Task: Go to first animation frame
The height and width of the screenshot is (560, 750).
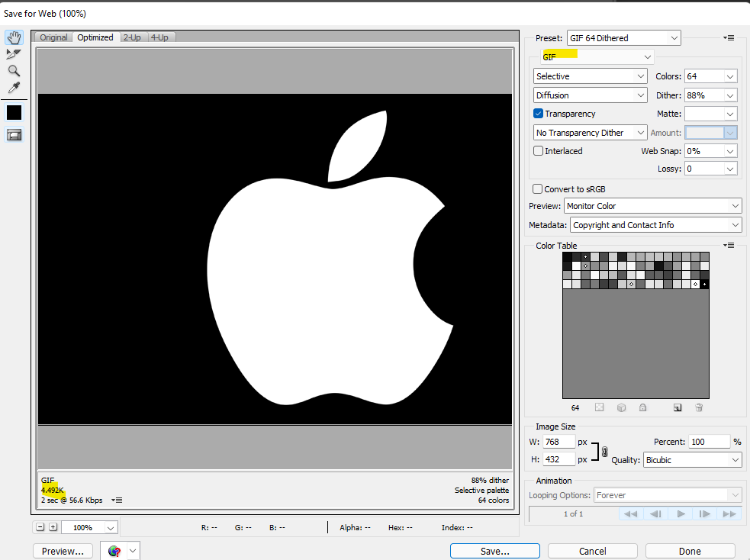Action: (x=630, y=513)
